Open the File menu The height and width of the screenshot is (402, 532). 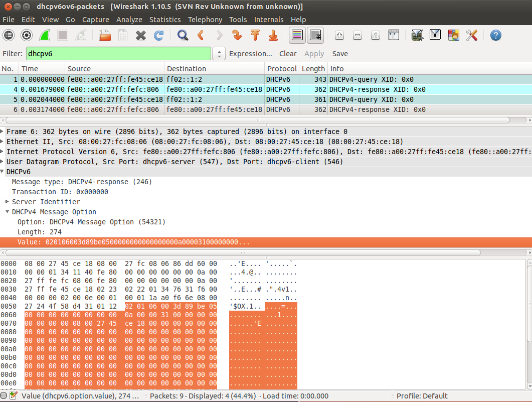[9, 20]
